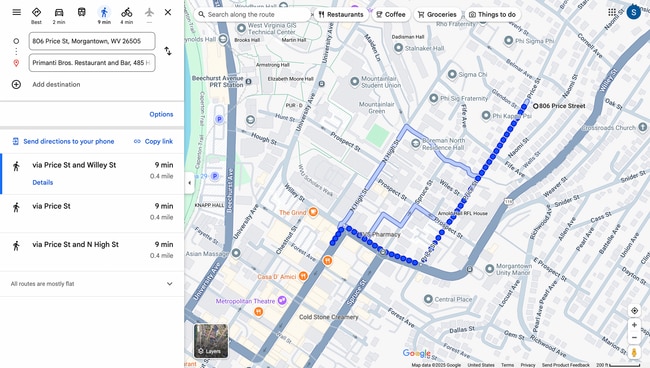This screenshot has width=650, height=368.
Task: Select driving travel mode
Action: coord(59,15)
